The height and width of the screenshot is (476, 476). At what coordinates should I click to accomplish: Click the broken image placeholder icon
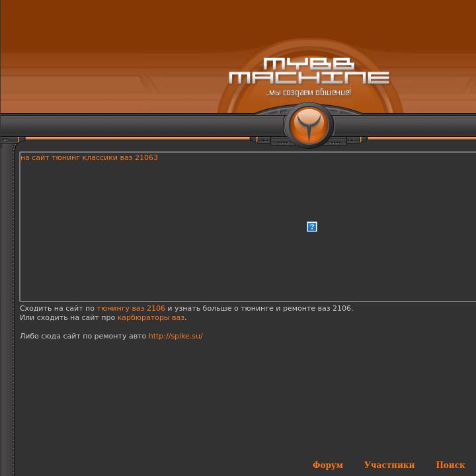pos(312,227)
